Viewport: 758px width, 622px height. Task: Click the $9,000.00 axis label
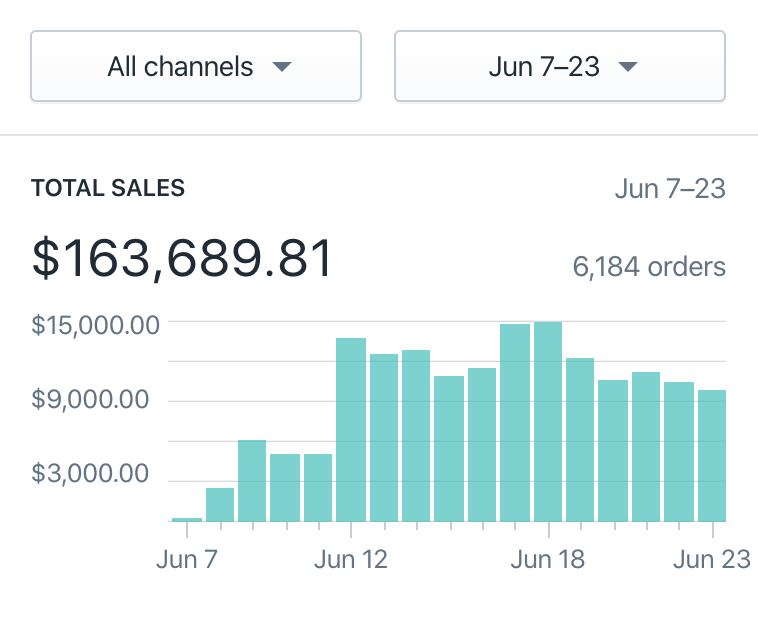tap(90, 399)
